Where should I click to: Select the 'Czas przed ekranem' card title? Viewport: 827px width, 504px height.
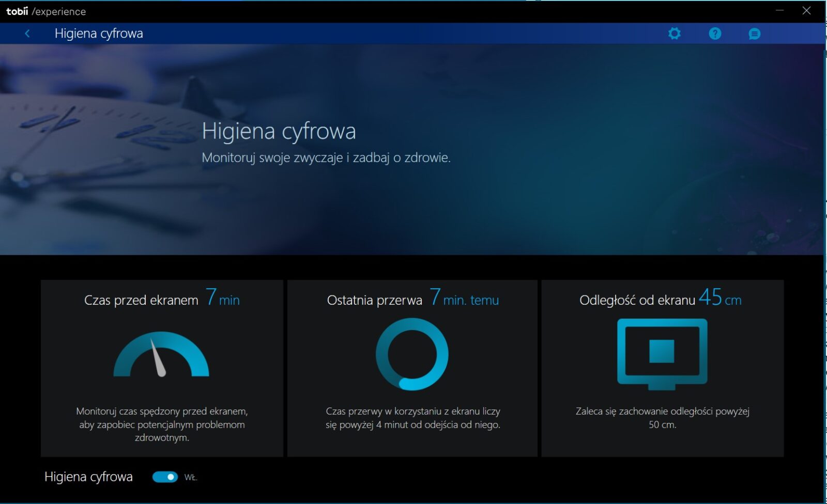(x=141, y=300)
